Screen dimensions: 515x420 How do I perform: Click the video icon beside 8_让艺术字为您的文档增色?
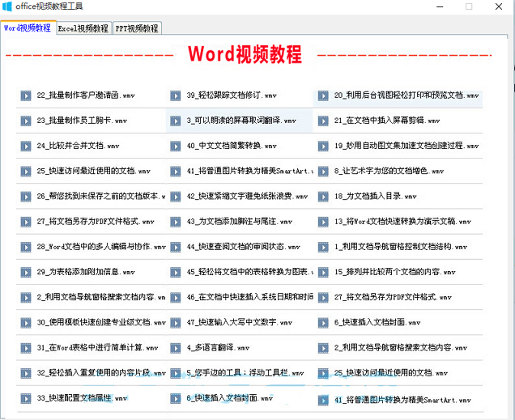pyautogui.click(x=323, y=172)
